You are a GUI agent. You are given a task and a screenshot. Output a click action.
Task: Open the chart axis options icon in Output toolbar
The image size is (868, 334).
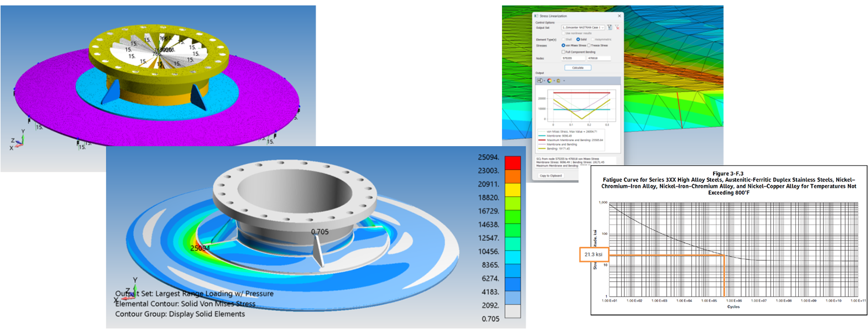(540, 81)
